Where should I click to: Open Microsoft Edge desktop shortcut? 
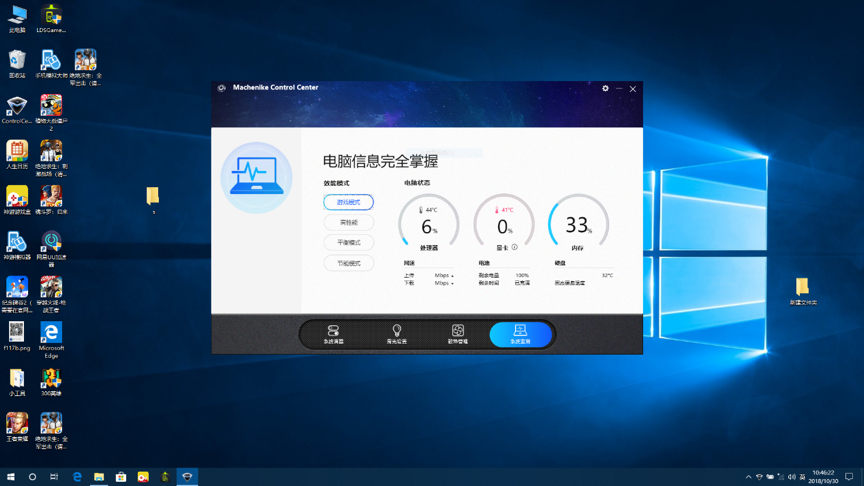click(x=51, y=340)
